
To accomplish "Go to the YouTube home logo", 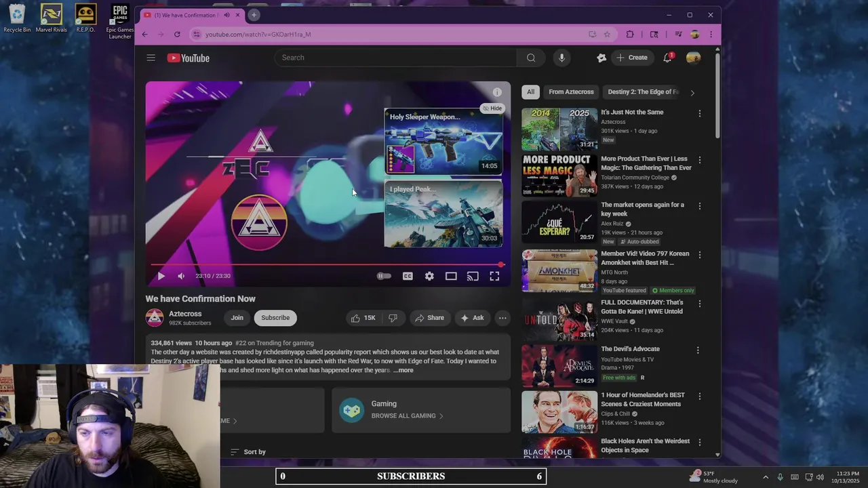I will [x=189, y=58].
